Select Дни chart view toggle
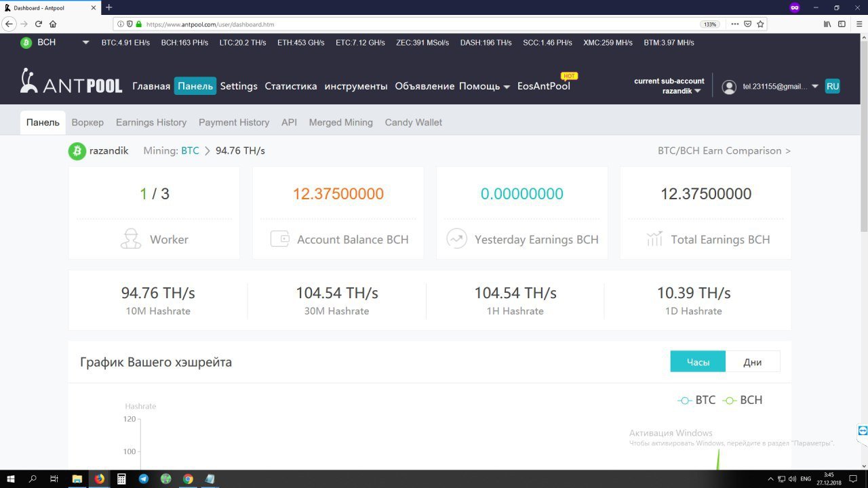Image resolution: width=868 pixels, height=488 pixels. coord(753,362)
